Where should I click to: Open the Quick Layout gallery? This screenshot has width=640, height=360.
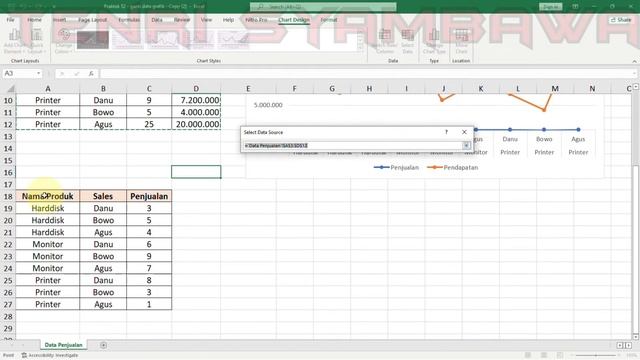37,40
